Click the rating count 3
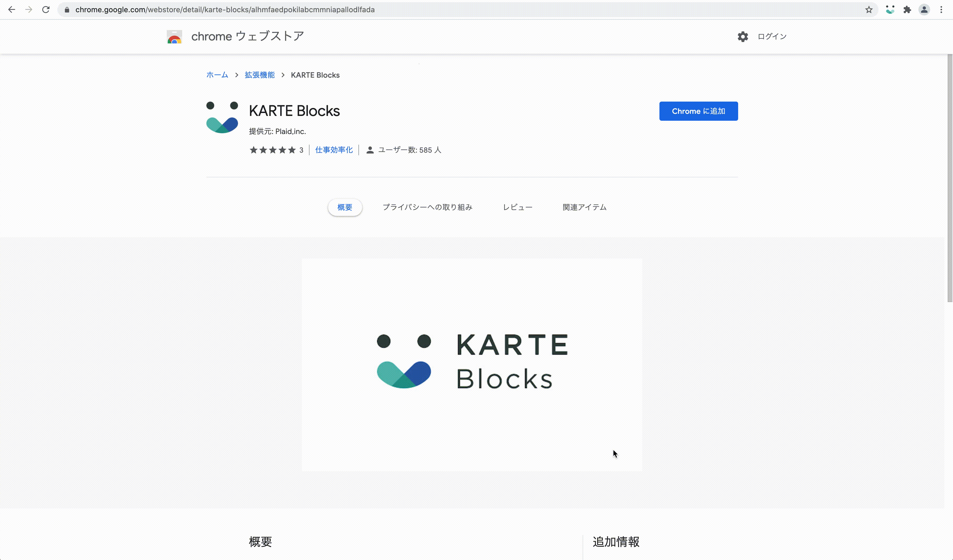953x560 pixels. click(x=302, y=150)
